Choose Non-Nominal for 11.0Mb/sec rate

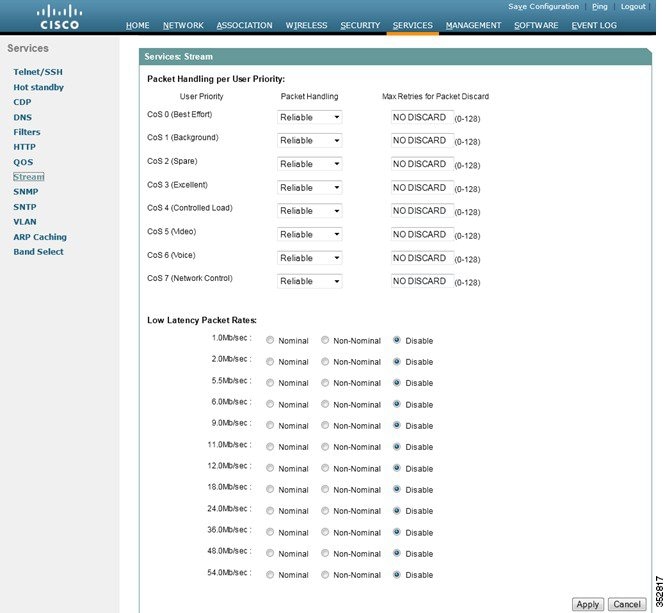[x=325, y=447]
